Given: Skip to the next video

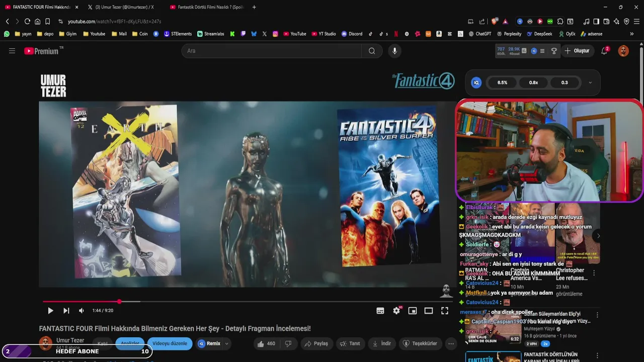Looking at the screenshot, I should point(66,311).
